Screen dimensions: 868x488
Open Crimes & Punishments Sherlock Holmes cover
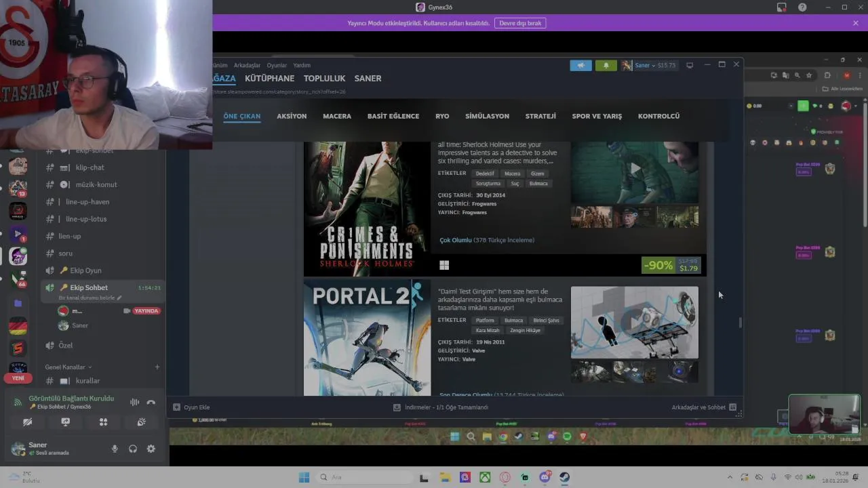point(367,209)
